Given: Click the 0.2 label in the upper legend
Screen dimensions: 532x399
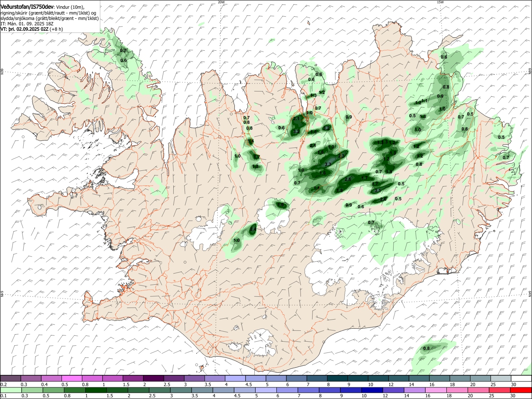Looking at the screenshot, I should tap(4, 384).
